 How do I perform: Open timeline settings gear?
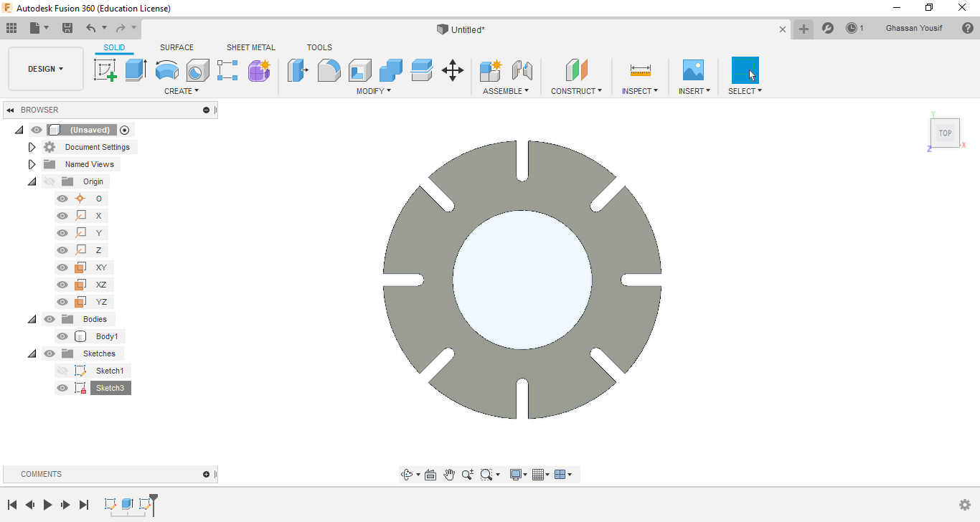click(965, 505)
